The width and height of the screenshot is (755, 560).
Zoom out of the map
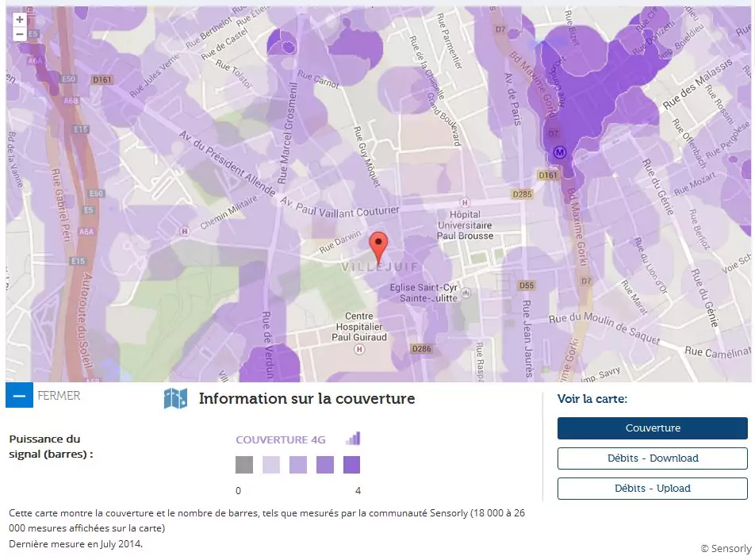tap(20, 34)
